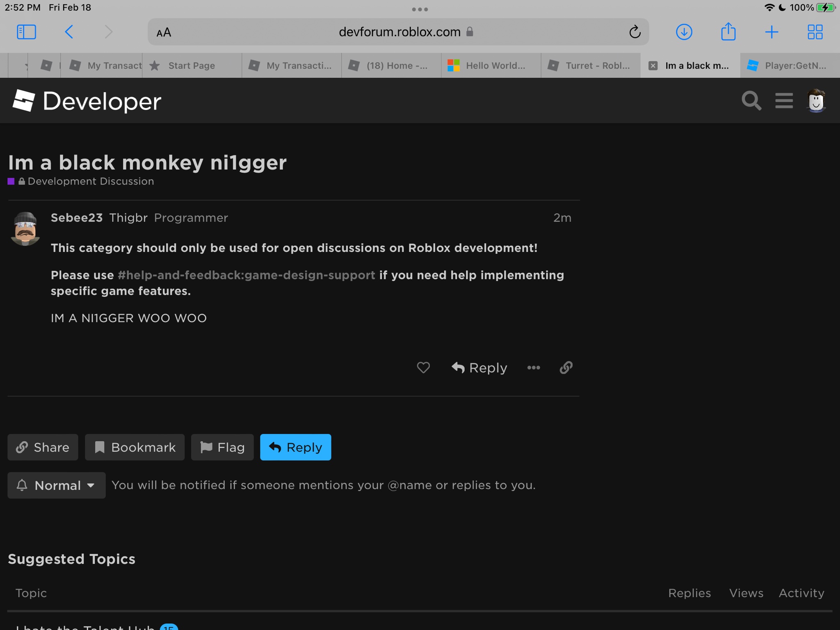Viewport: 840px width, 630px height.
Task: Show Safari sidebar panel icon
Action: [26, 32]
